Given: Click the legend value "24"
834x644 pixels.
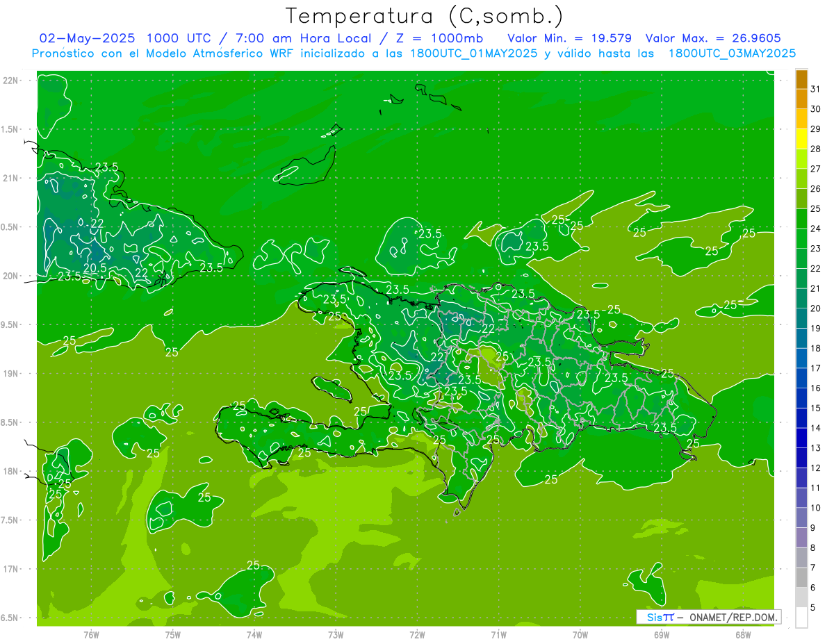Looking at the screenshot, I should coord(816,229).
